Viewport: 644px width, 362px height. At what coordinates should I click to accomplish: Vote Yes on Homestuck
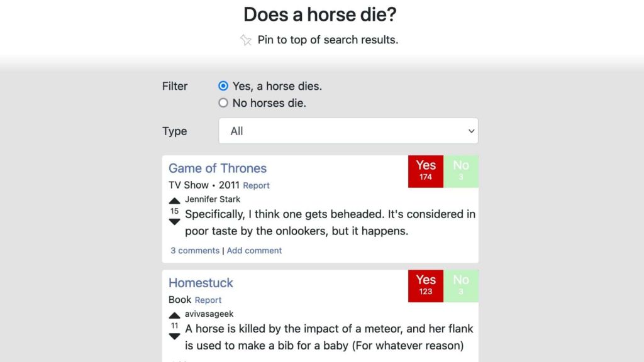426,286
